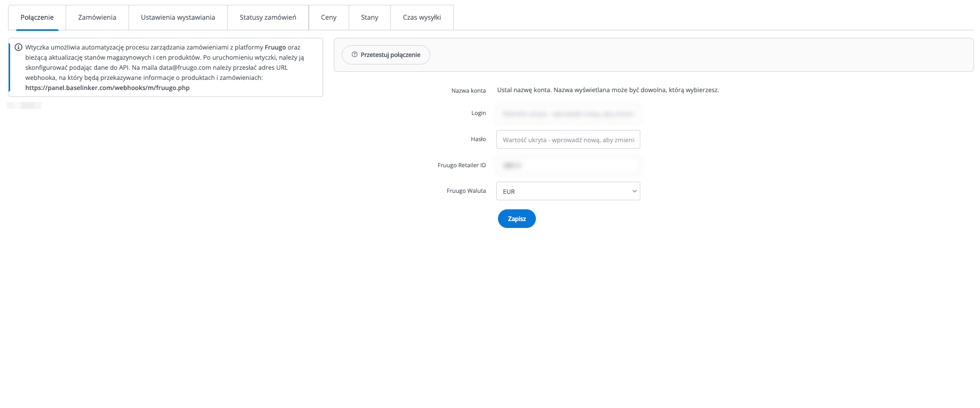This screenshot has width=980, height=408.
Task: Go to Ustawienia wystawiania tab
Action: coord(178,18)
